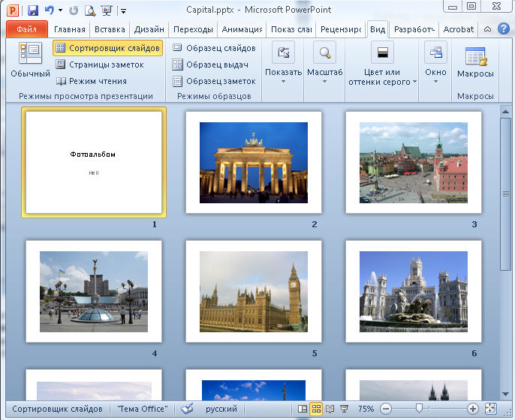Screen dimensions: 515x420
Task: Toggle Сортировщик слайдов view
Action: pos(108,48)
